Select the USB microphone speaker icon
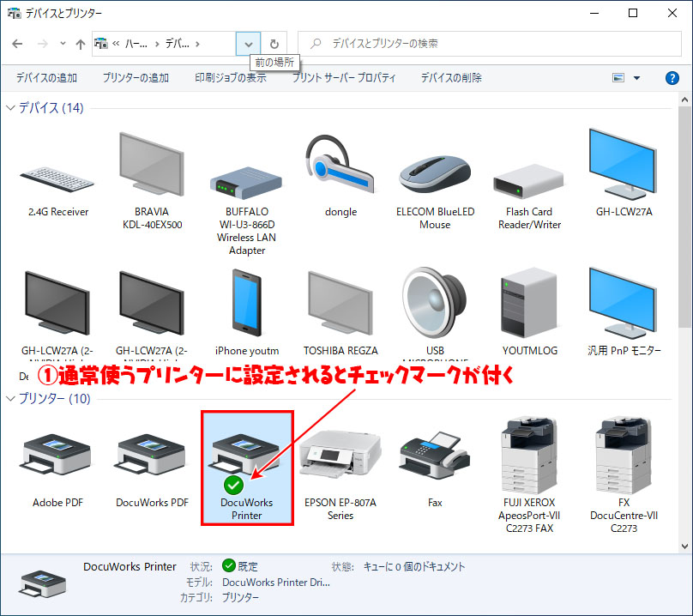The width and height of the screenshot is (693, 616). pyautogui.click(x=435, y=311)
